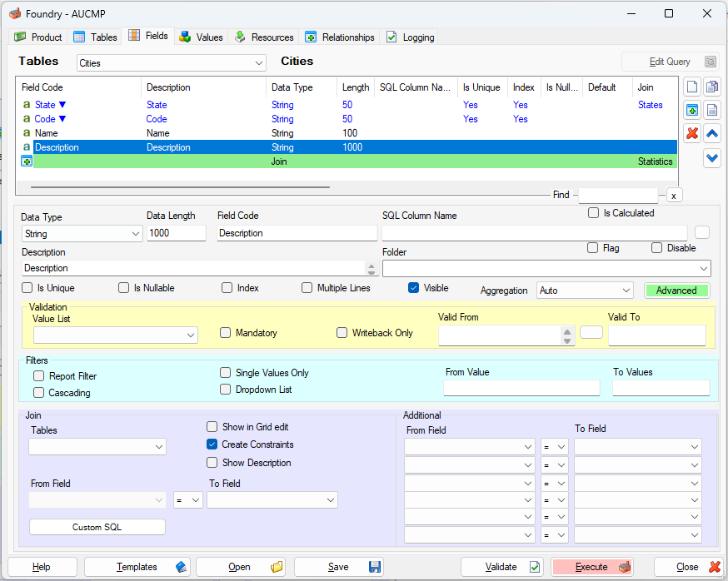
Task: Click the single page form icon button
Action: tap(711, 111)
